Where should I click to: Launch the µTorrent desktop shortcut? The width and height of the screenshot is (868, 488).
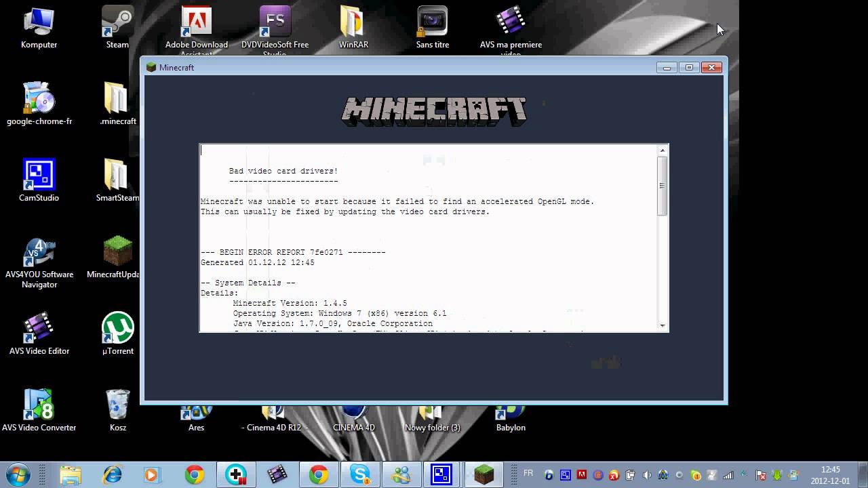click(117, 333)
